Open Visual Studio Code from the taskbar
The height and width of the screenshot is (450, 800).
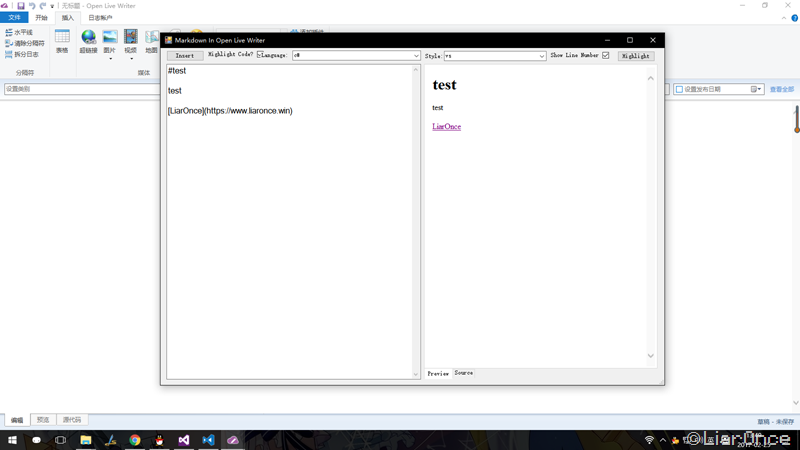click(x=208, y=440)
